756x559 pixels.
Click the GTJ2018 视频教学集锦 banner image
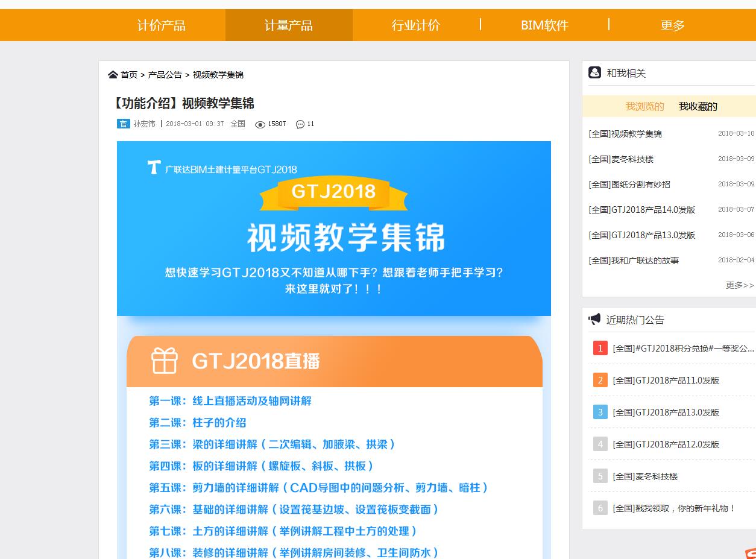tap(334, 229)
